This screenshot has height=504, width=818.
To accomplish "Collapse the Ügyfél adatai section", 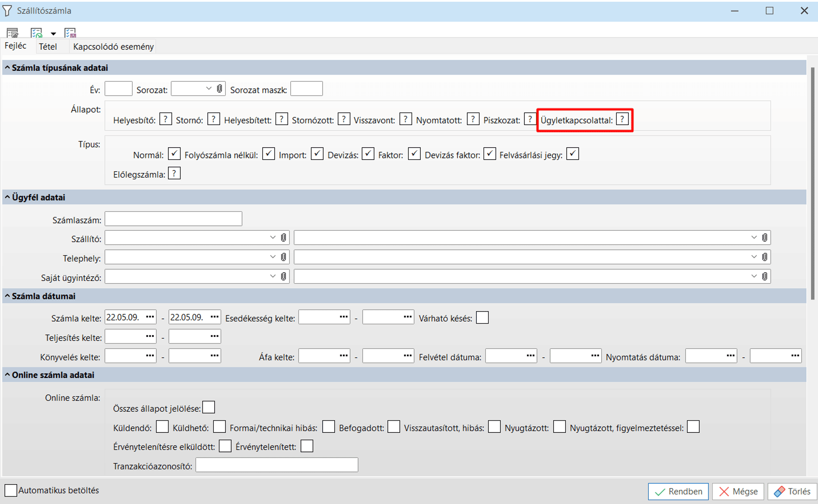I will (x=7, y=197).
